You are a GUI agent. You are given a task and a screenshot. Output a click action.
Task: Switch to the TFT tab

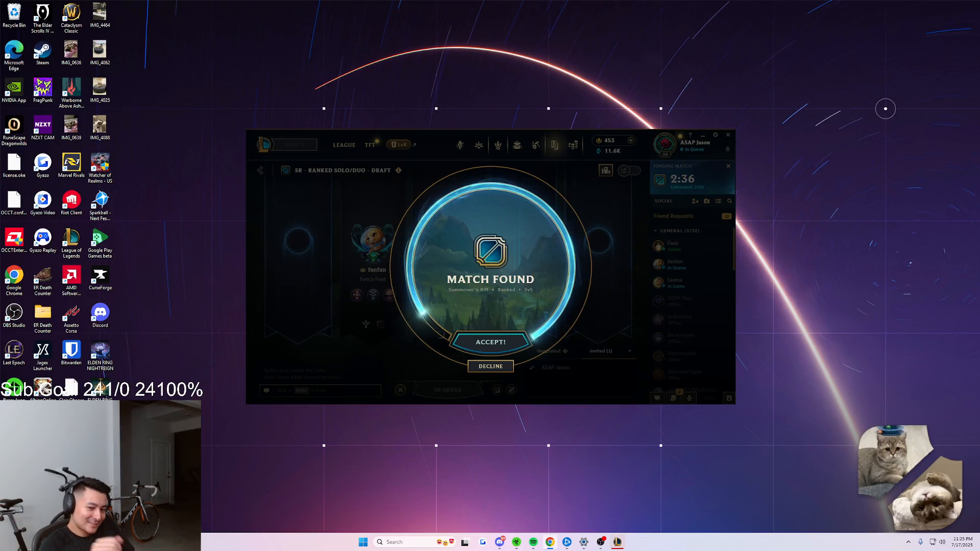point(370,145)
